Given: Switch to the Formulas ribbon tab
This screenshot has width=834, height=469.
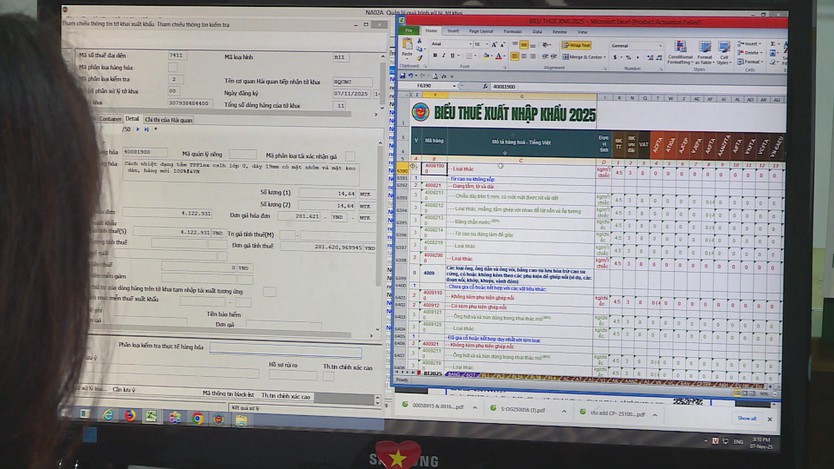Looking at the screenshot, I should click(x=513, y=31).
